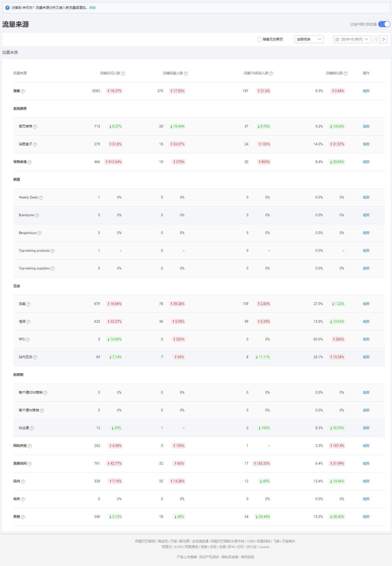Open 趋势 link for 询盘 row
Screen dimensions: 392x566
[366, 304]
